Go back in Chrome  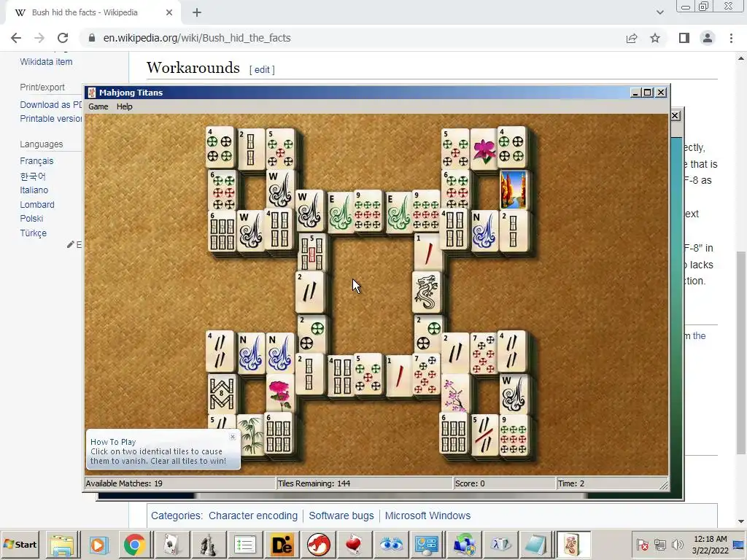coord(16,38)
